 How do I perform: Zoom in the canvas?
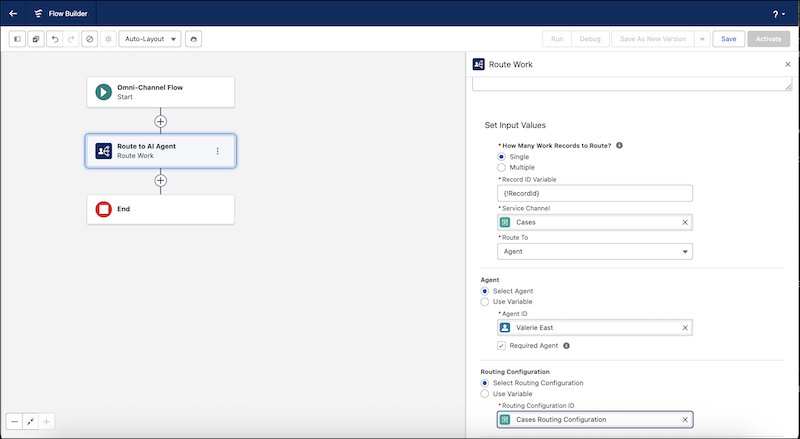point(46,422)
